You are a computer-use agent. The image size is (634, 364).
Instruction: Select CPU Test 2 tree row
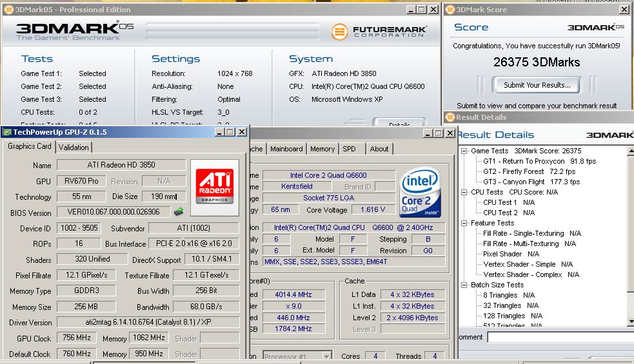(509, 213)
